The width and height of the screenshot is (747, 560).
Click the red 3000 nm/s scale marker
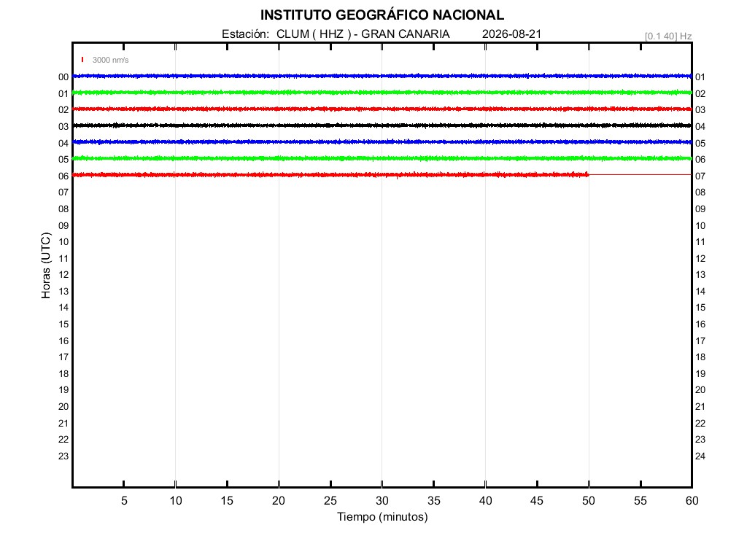tap(82, 60)
